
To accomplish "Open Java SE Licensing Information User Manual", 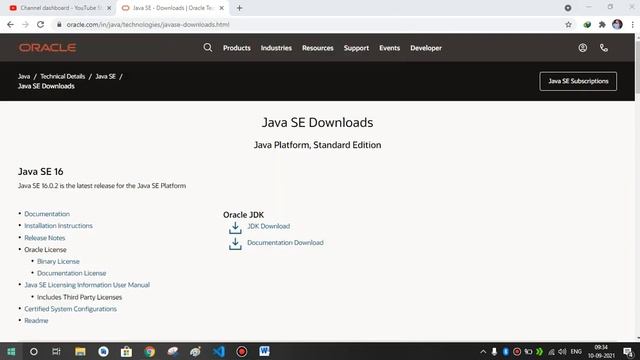I will click(x=87, y=285).
